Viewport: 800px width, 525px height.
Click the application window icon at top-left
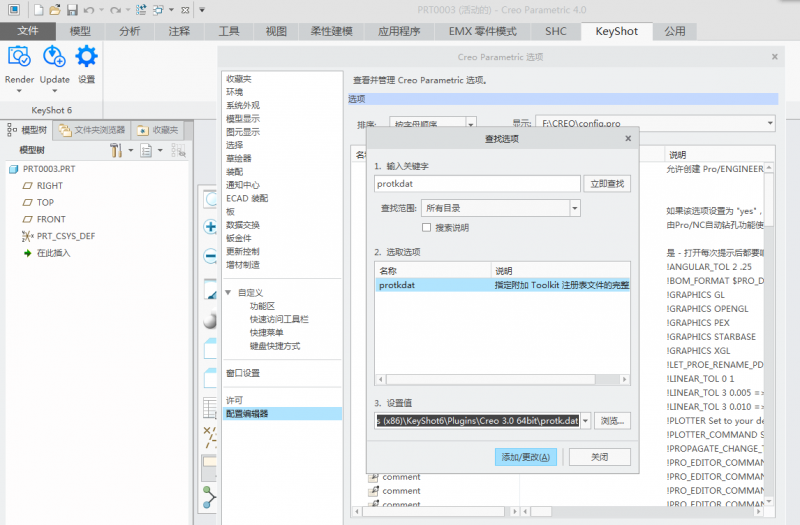(14, 9)
